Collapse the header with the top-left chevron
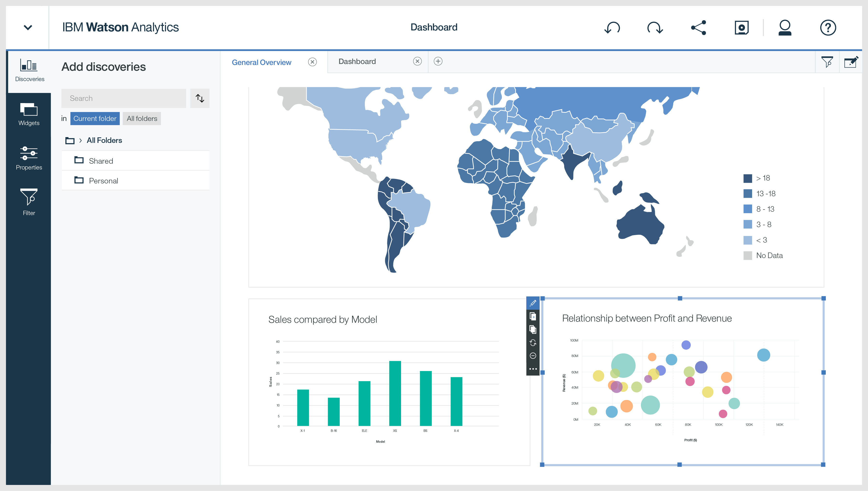The width and height of the screenshot is (868, 491). tap(28, 27)
